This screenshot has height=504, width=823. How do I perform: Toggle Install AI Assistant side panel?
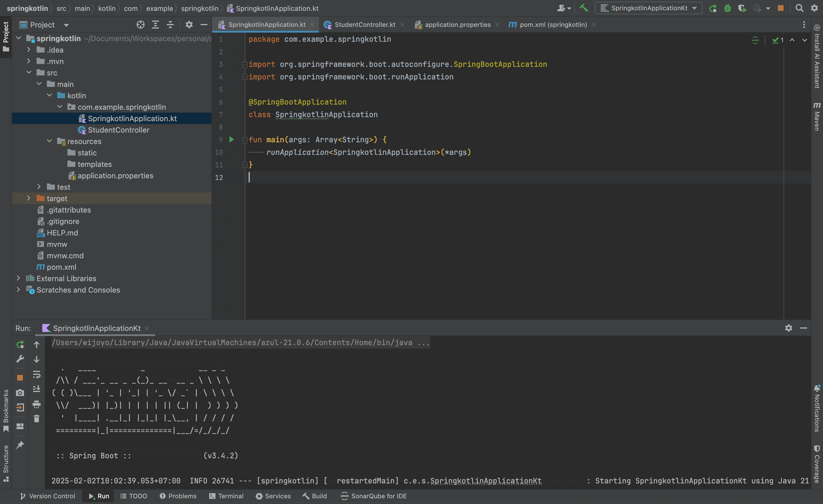tap(817, 56)
